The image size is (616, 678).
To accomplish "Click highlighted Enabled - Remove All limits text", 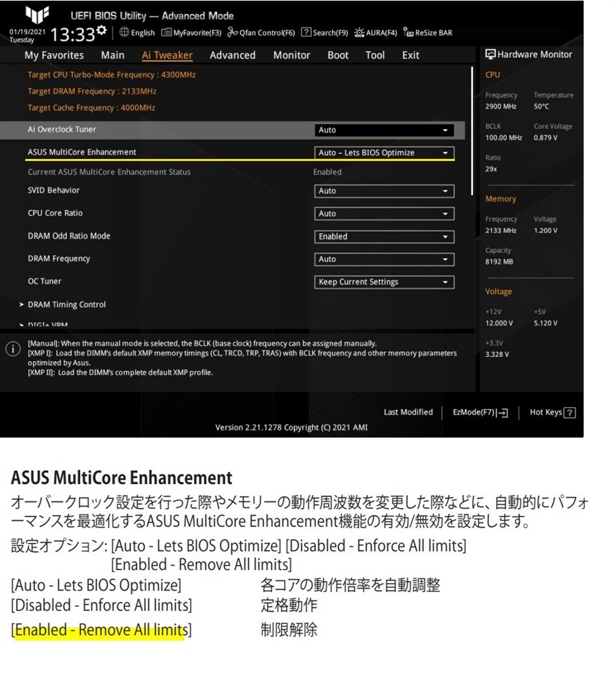I will click(101, 630).
